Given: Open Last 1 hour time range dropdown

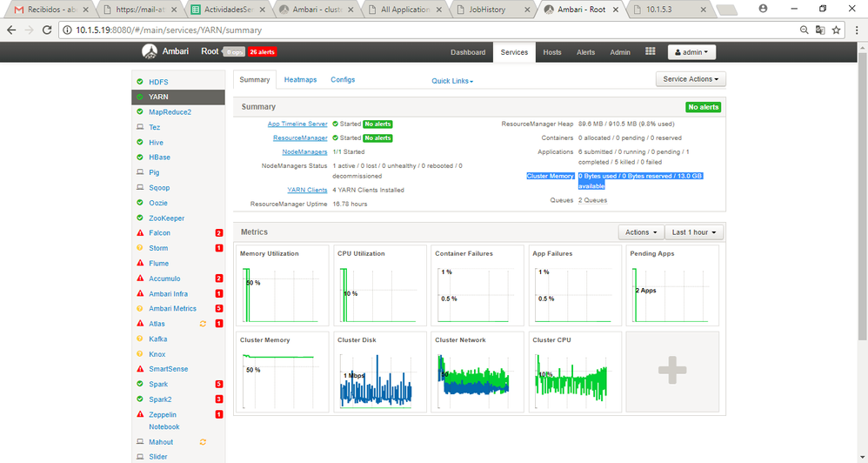Looking at the screenshot, I should 694,232.
